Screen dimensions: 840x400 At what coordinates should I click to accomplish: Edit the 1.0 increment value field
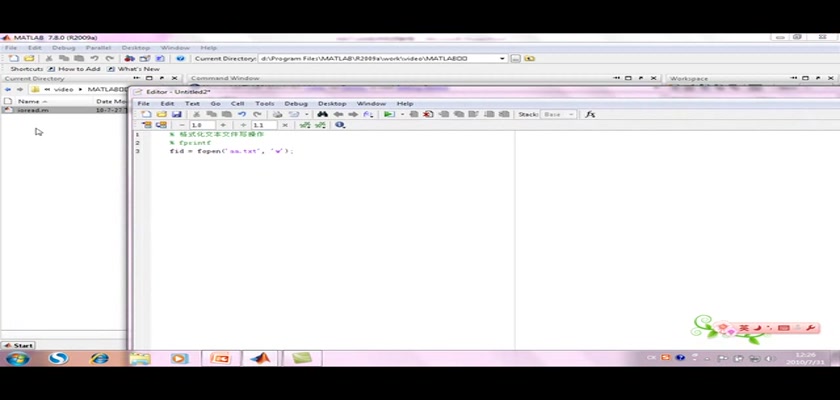[202, 125]
